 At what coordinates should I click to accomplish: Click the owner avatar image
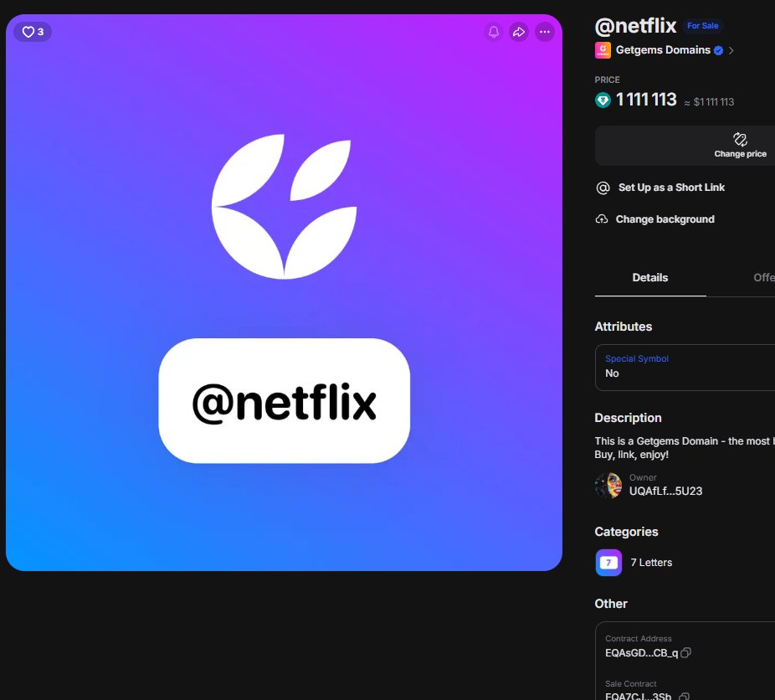[608, 486]
